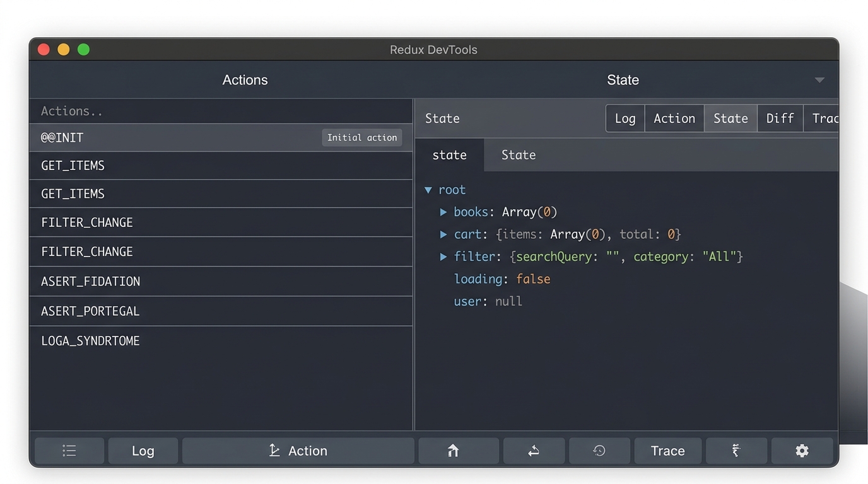Click the 'Actions' panel header
Image resolution: width=868 pixels, height=484 pixels.
click(x=245, y=80)
